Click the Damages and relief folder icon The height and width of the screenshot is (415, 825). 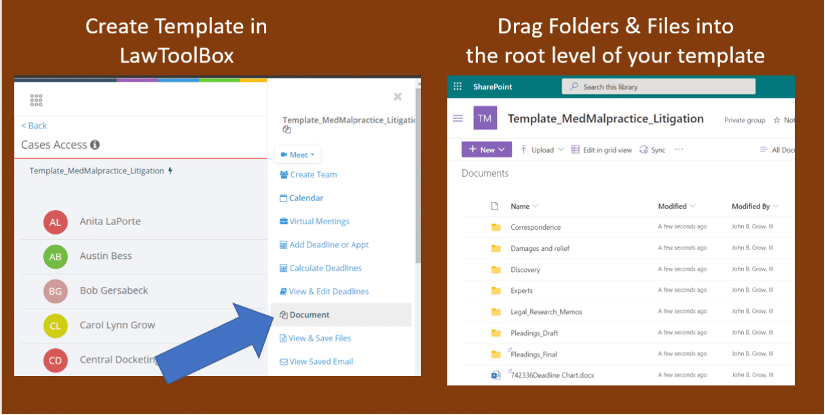[x=496, y=248]
